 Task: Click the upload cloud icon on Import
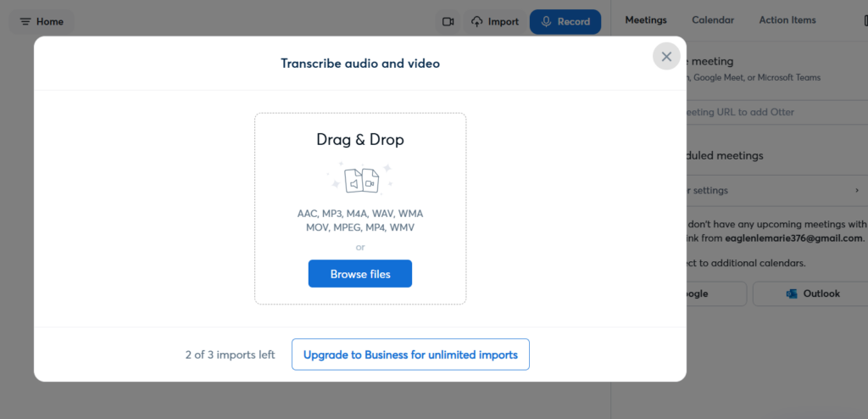477,21
